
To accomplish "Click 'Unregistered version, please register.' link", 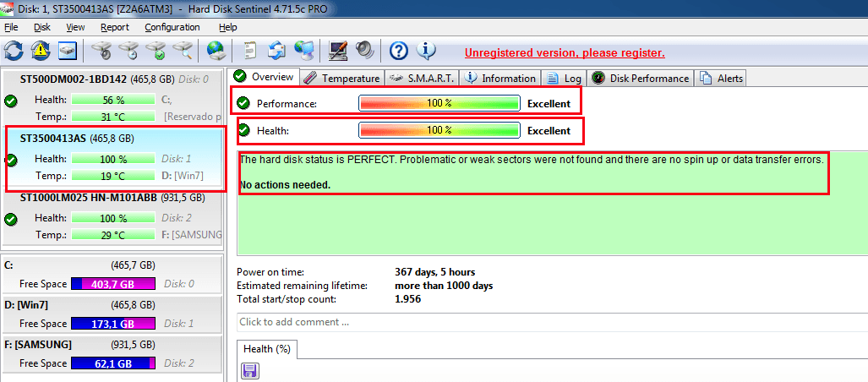I will [565, 53].
